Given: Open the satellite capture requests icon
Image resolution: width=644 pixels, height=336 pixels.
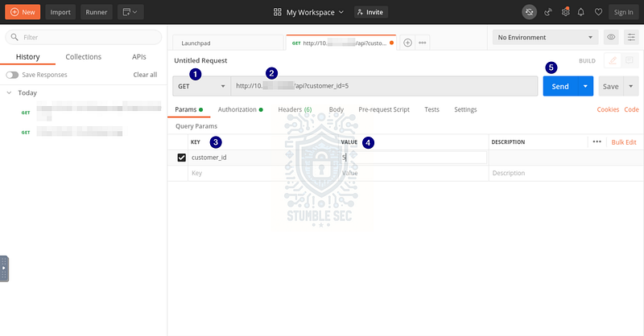Looking at the screenshot, I should coord(548,12).
